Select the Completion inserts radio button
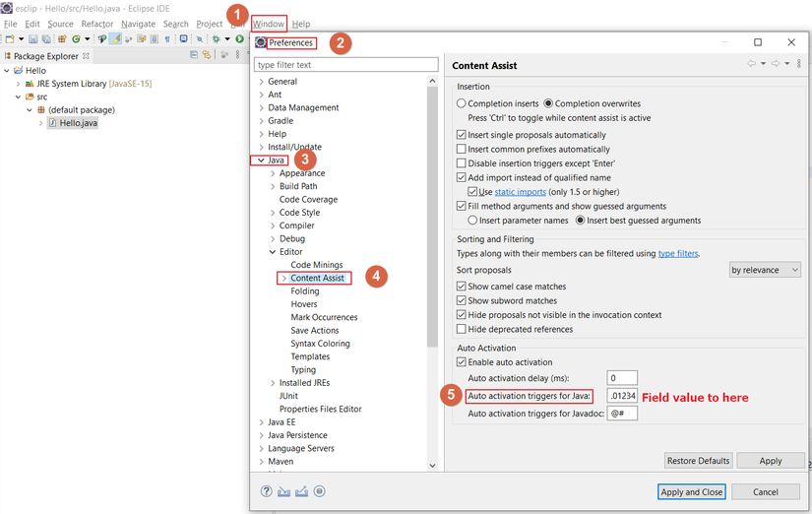Screen dimensions: 812x514 [x=461, y=103]
